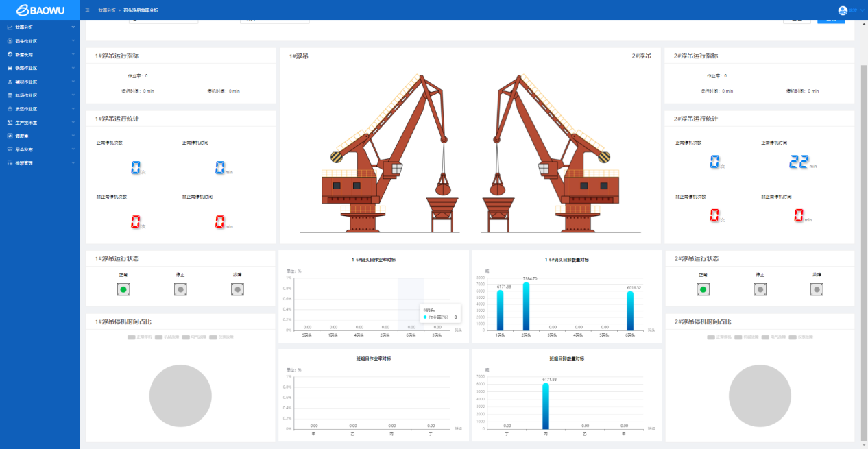Click the 铁路作业区 train icon
This screenshot has height=449, width=868.
tap(10, 68)
